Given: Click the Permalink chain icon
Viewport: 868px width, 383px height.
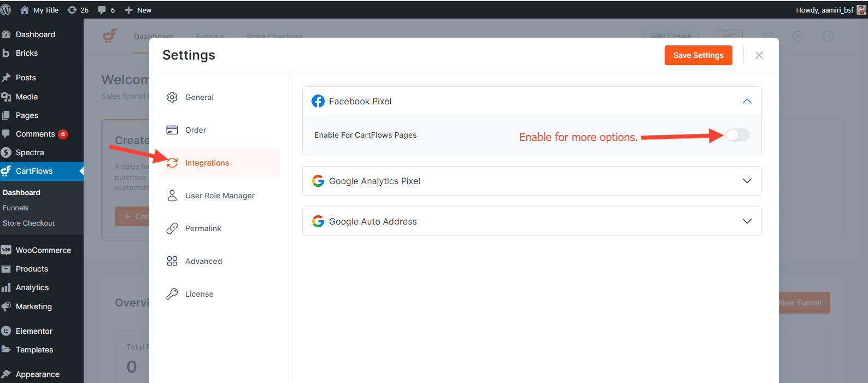Looking at the screenshot, I should click(x=172, y=228).
